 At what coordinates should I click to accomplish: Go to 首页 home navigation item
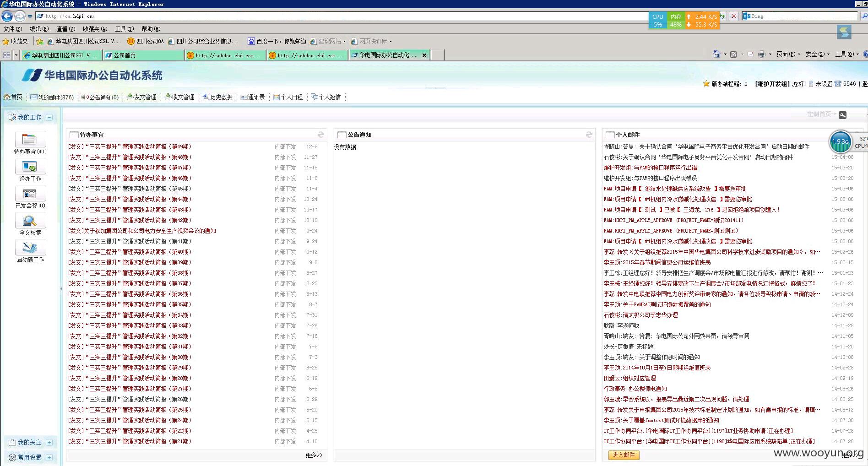click(x=13, y=97)
